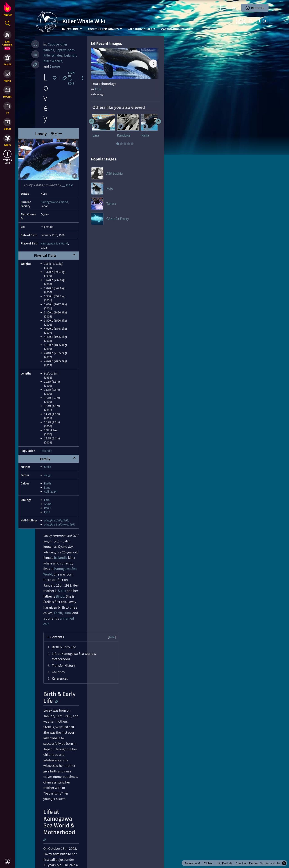This screenshot has width=289, height=868.
Task: Open the page comments bubble icon
Action: coord(54,78)
